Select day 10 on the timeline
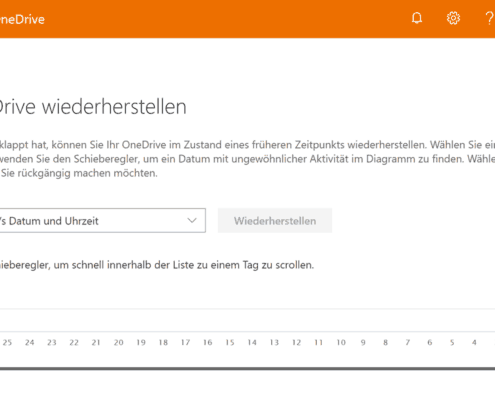The height and width of the screenshot is (400, 495). 341,342
